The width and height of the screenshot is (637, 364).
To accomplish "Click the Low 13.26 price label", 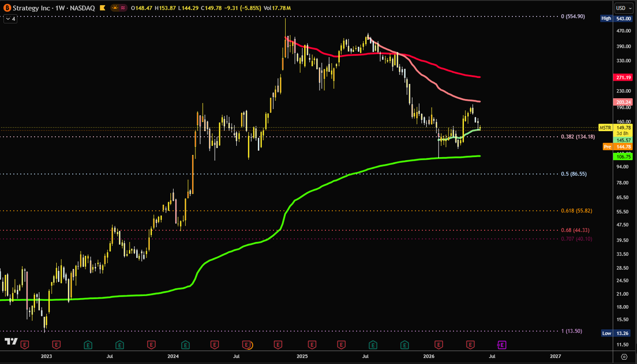I will tap(616, 333).
